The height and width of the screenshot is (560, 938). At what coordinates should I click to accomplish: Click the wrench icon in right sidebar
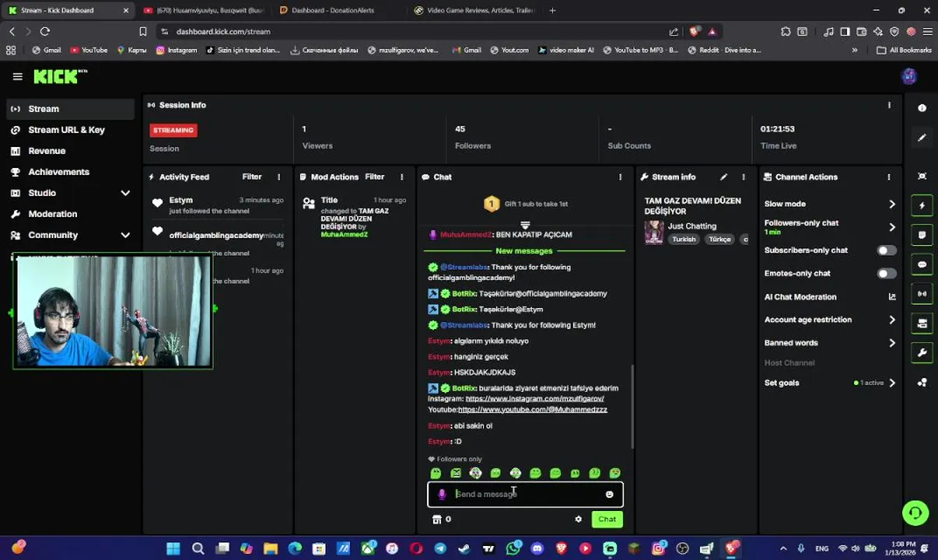point(922,352)
